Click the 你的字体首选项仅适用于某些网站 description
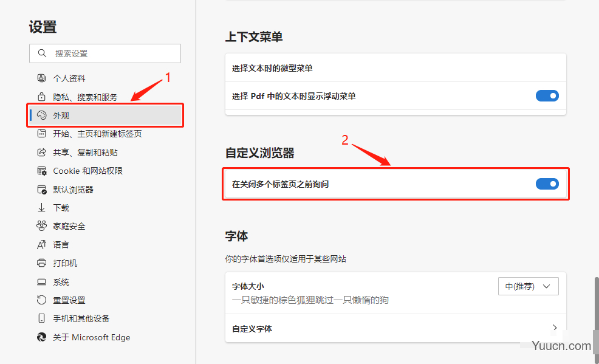599x364 pixels. pos(286,259)
